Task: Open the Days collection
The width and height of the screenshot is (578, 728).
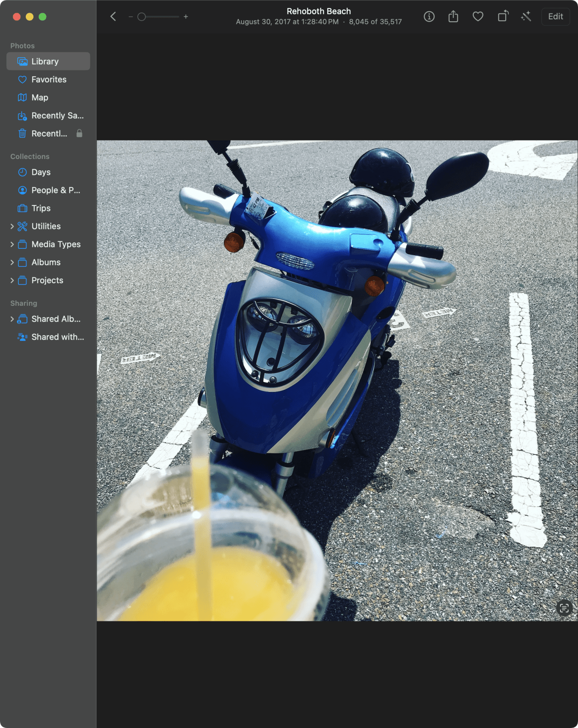Action: 48,172
